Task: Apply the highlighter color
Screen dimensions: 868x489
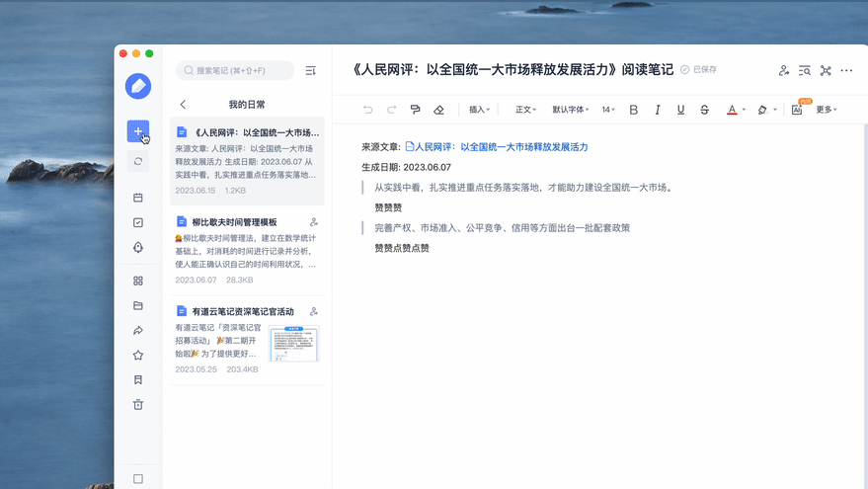Action: pos(762,110)
